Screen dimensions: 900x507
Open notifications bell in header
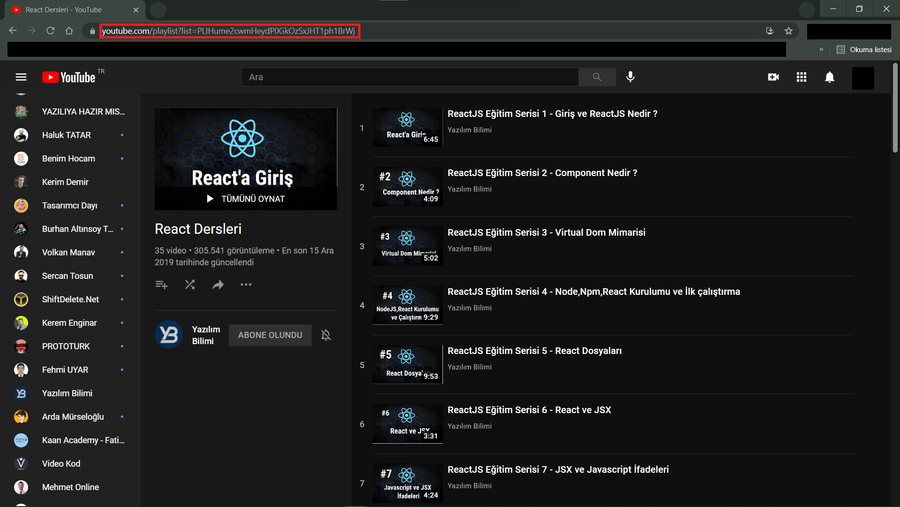tap(829, 77)
